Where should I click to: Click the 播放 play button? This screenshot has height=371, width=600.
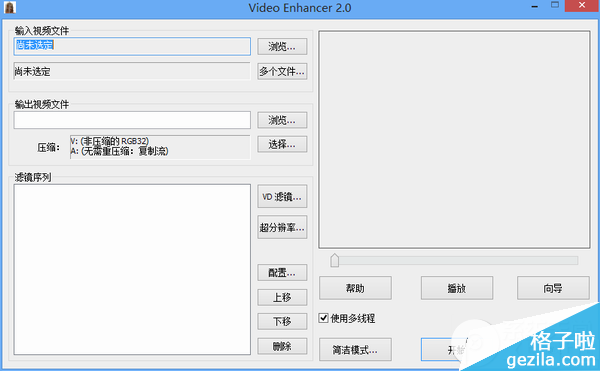coord(457,288)
